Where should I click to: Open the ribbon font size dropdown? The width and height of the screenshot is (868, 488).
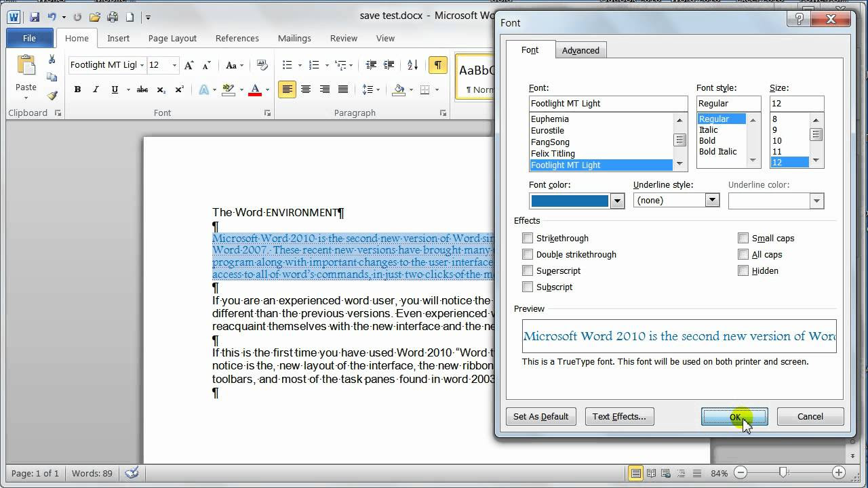point(174,65)
